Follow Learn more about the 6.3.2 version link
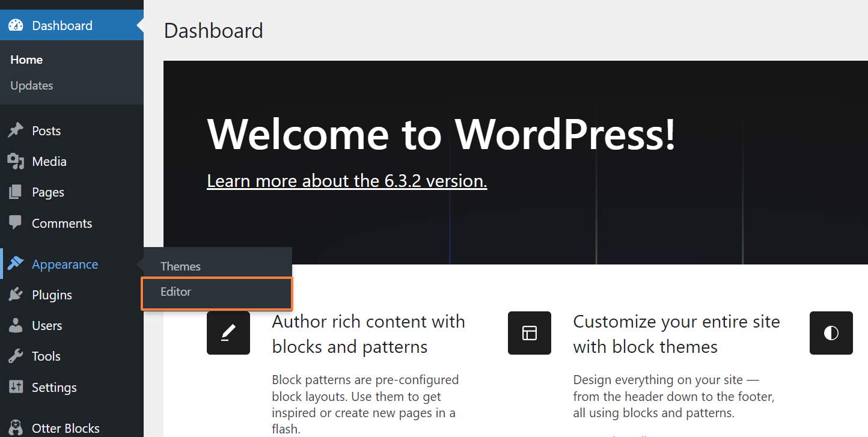The height and width of the screenshot is (437, 868). (347, 180)
